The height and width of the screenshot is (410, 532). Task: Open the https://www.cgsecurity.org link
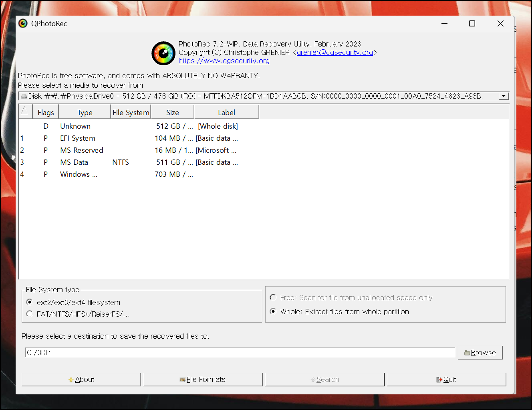[224, 61]
